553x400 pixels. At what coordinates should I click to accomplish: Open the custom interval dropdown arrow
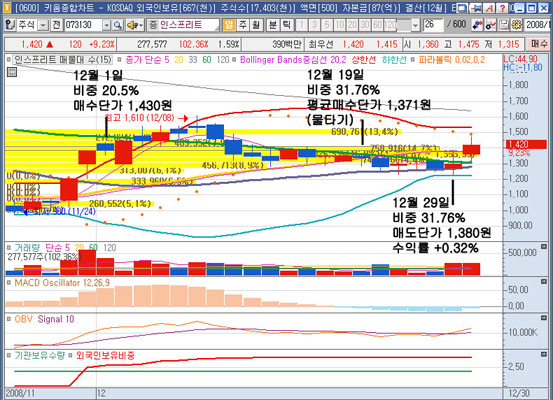coord(415,25)
